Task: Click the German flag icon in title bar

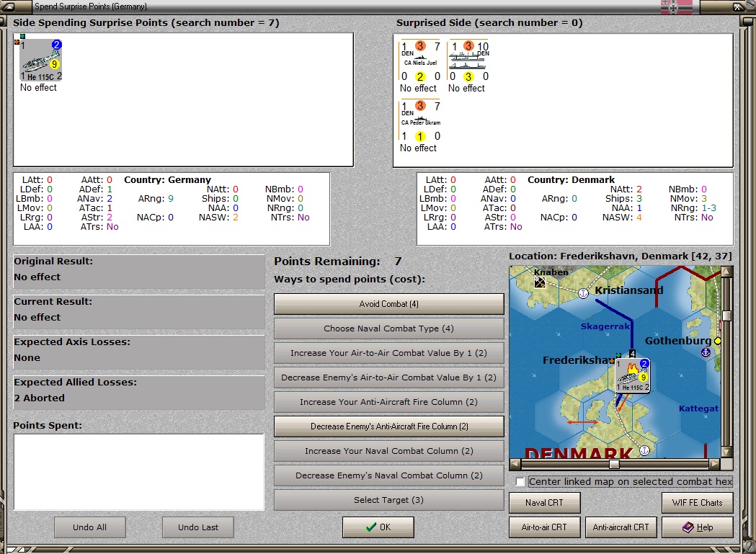Action: tap(677, 6)
